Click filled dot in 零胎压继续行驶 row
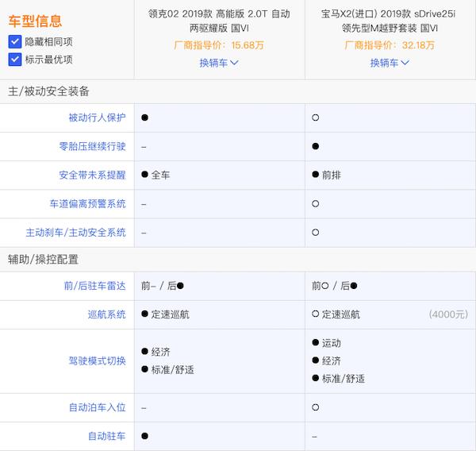The width and height of the screenshot is (476, 451). (316, 146)
